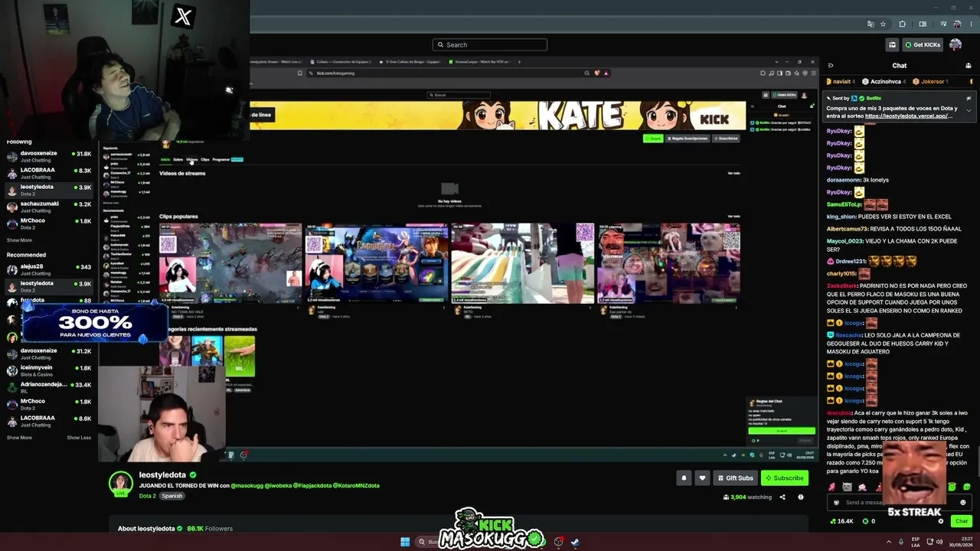980x551 pixels.
Task: Open the taskbar clock showing 23:27
Action: 962,542
